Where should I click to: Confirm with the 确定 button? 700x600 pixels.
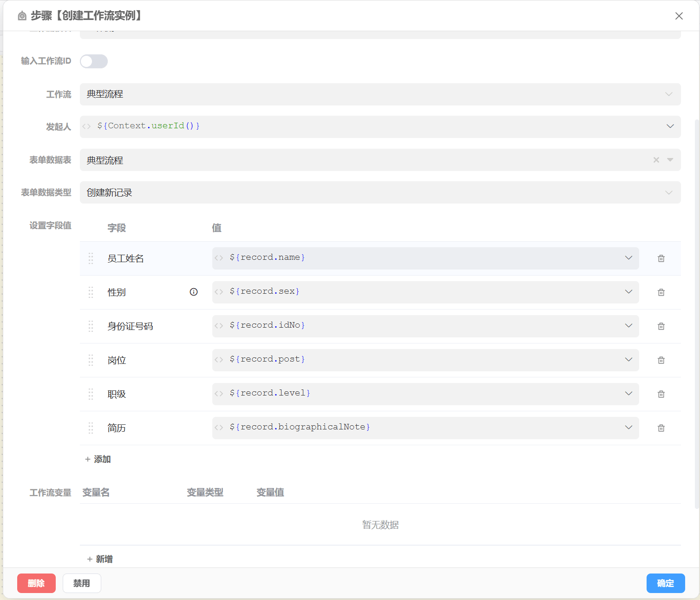665,583
